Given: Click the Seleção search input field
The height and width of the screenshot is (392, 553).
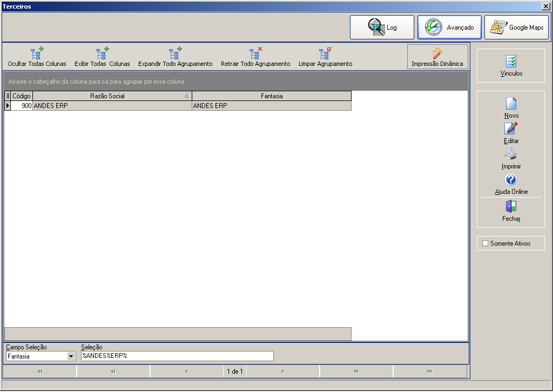Looking at the screenshot, I should [177, 356].
